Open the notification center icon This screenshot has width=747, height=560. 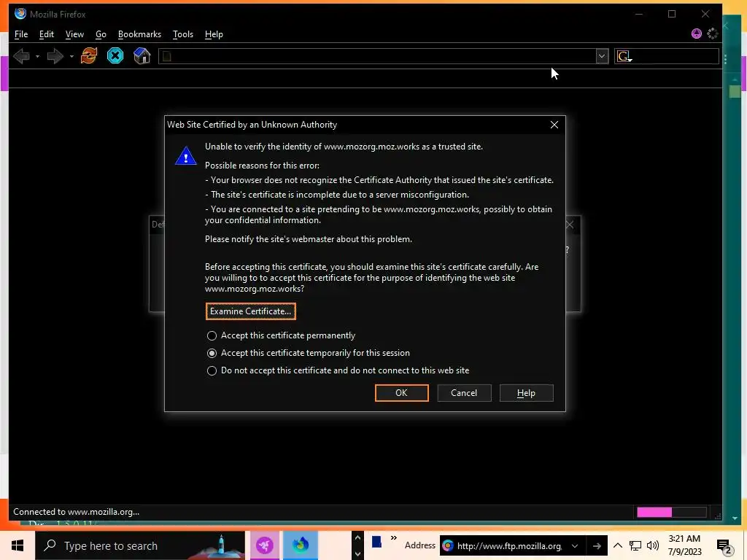[724, 546]
